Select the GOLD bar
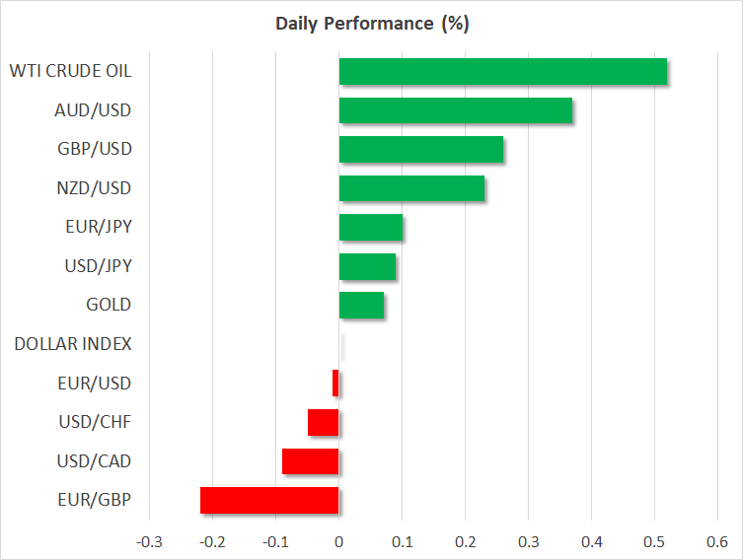Screen dimensions: 743x560 click(x=361, y=306)
